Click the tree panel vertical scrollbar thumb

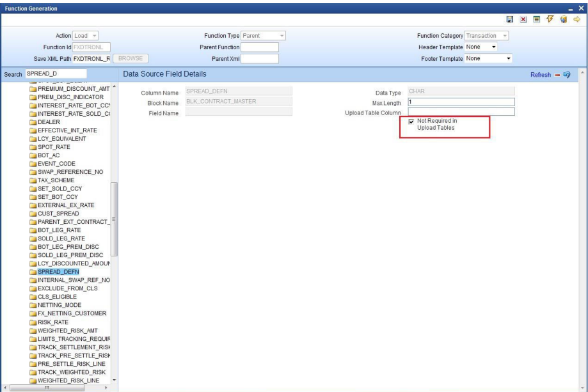pos(114,219)
